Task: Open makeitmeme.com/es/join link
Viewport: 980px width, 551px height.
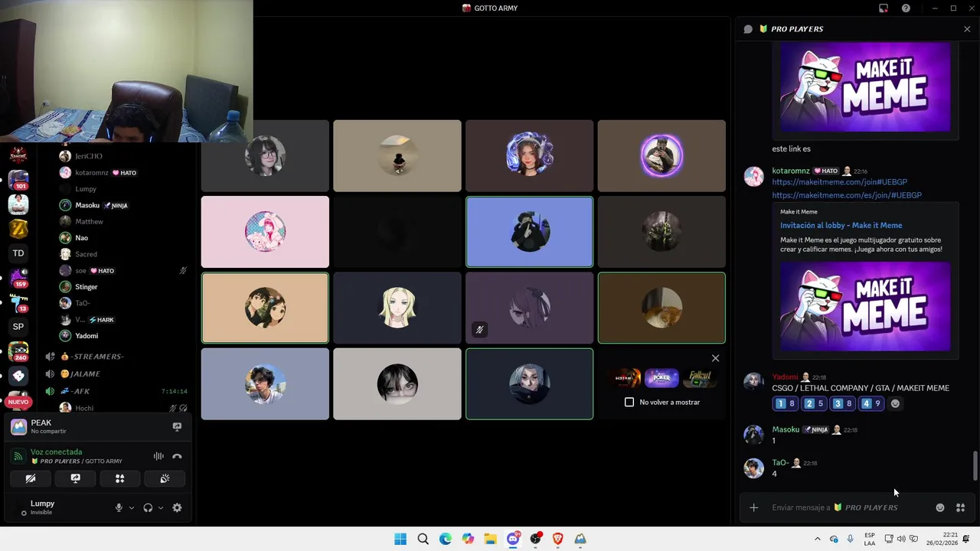Action: [847, 195]
